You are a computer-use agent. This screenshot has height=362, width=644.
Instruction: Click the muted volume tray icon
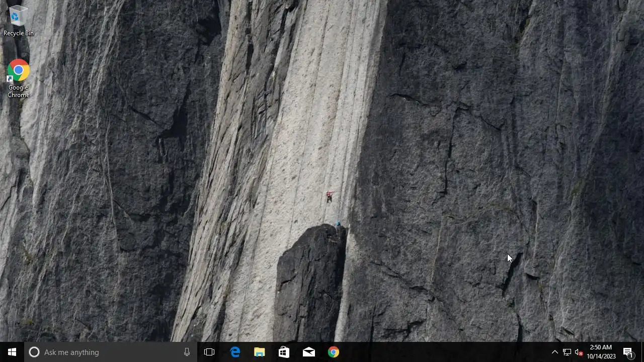579,352
